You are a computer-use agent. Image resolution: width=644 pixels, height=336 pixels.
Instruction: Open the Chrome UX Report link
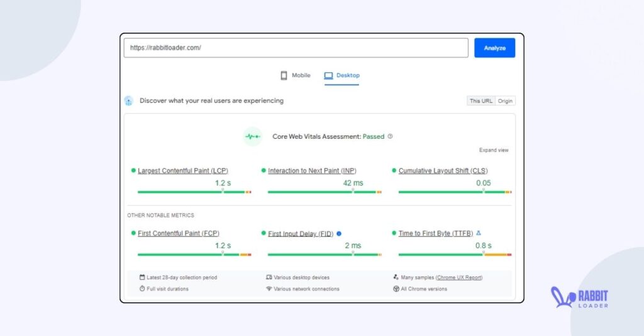[458, 278]
